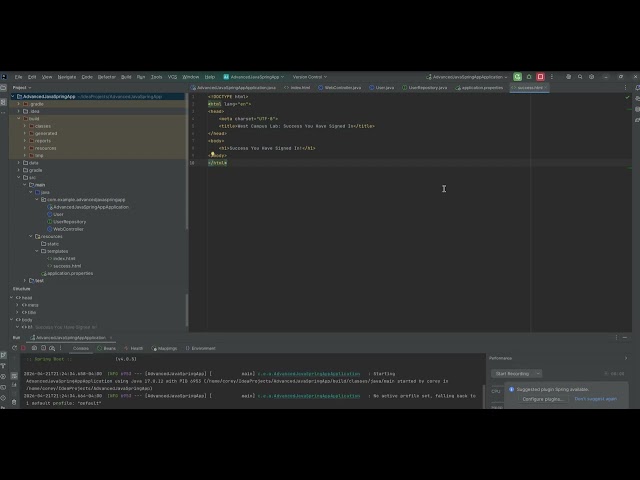Collapse the templates folder
Image resolution: width=640 pixels, height=480 pixels.
pos(37,251)
